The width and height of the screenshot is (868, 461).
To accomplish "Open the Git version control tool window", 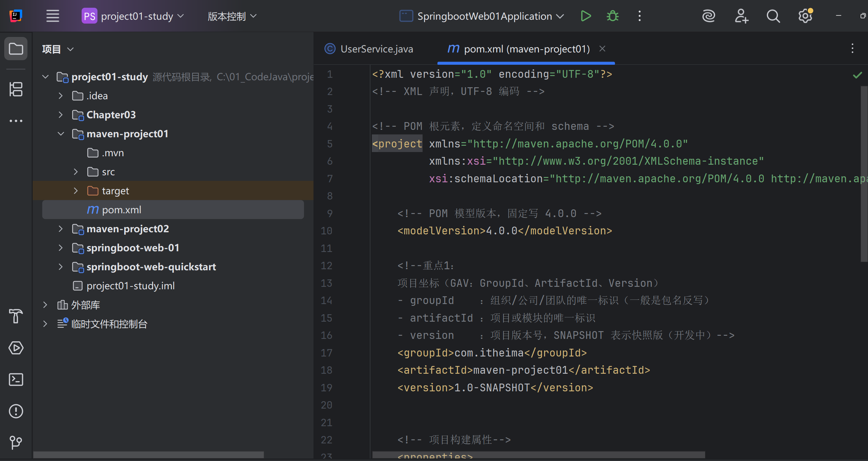I will 16,442.
